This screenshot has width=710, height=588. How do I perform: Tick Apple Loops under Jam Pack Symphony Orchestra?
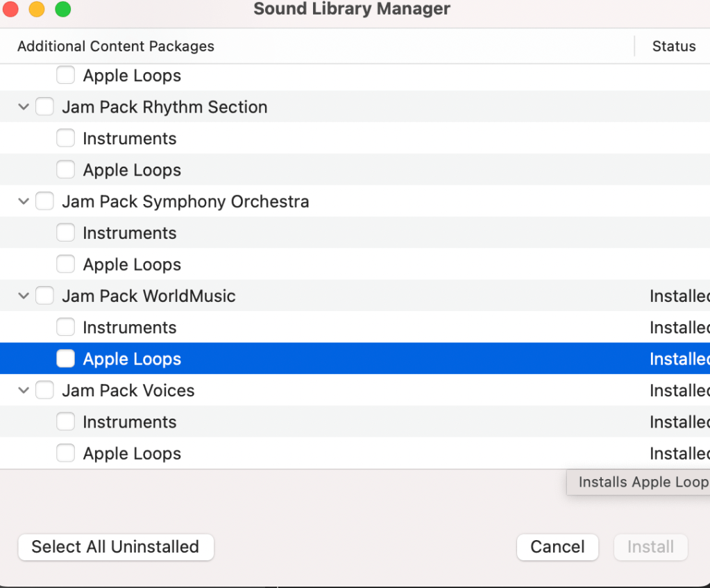(65, 264)
